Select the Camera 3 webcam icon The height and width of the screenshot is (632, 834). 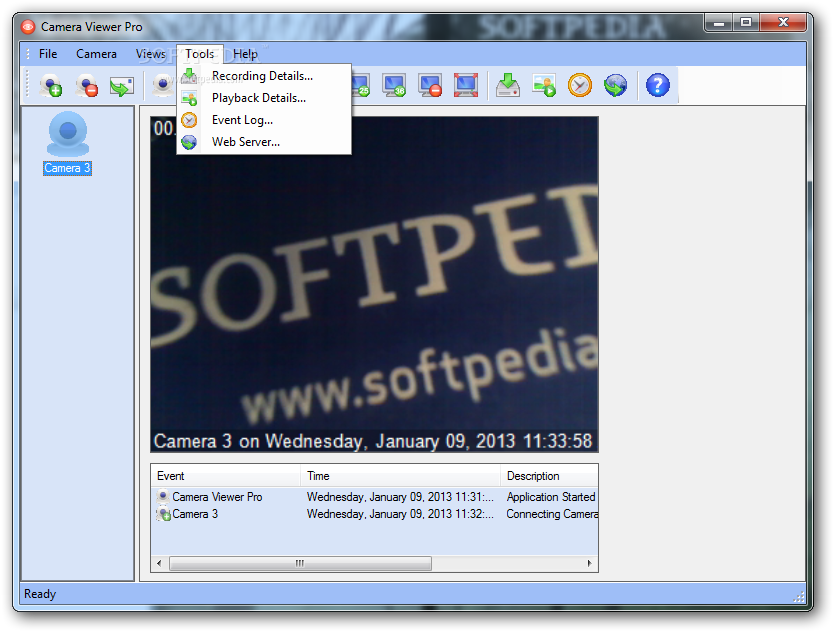click(x=68, y=133)
